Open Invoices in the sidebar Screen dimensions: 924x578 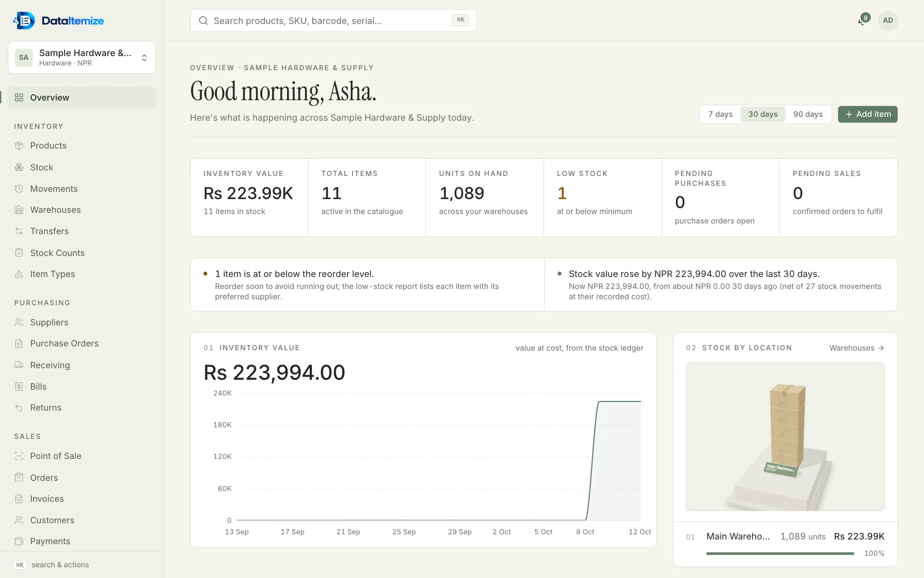point(82,499)
